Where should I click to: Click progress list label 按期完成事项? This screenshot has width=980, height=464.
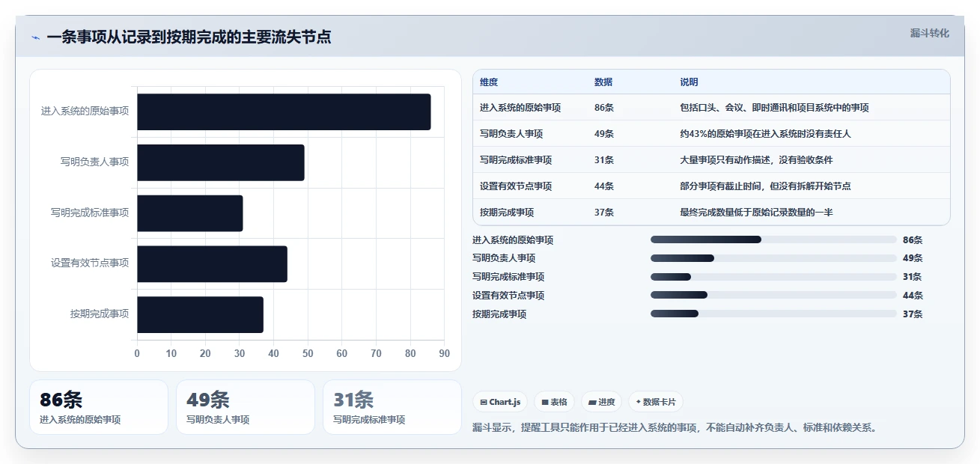[x=499, y=314]
